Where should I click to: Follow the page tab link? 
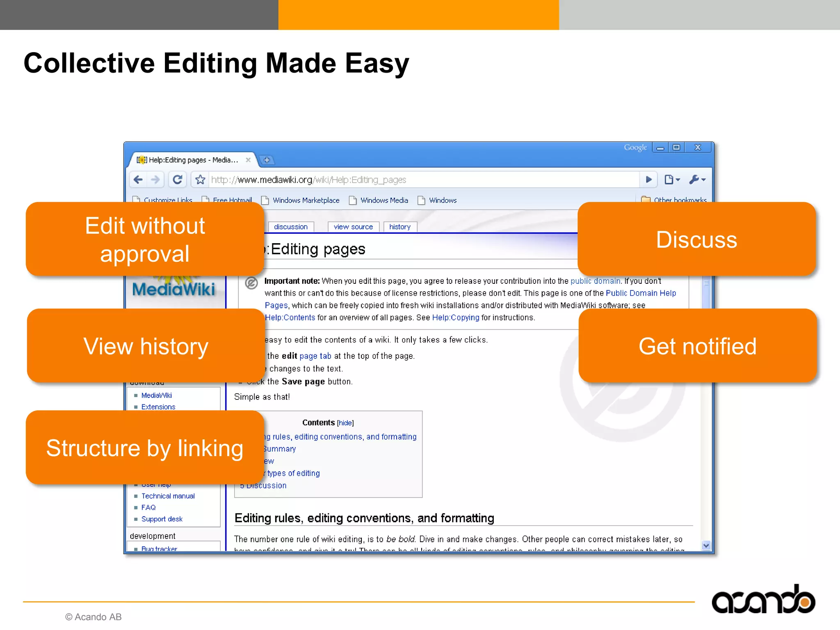pos(315,356)
